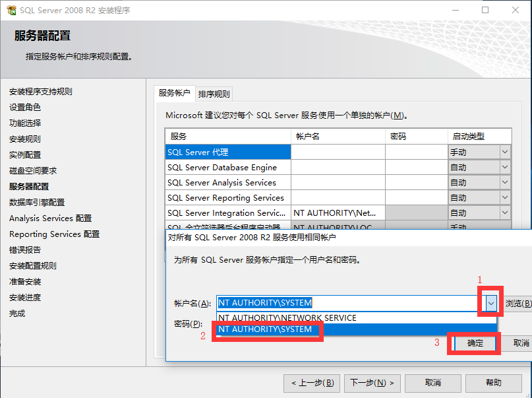
Task: Select SQL Server Reporting Services row
Action: click(x=228, y=197)
